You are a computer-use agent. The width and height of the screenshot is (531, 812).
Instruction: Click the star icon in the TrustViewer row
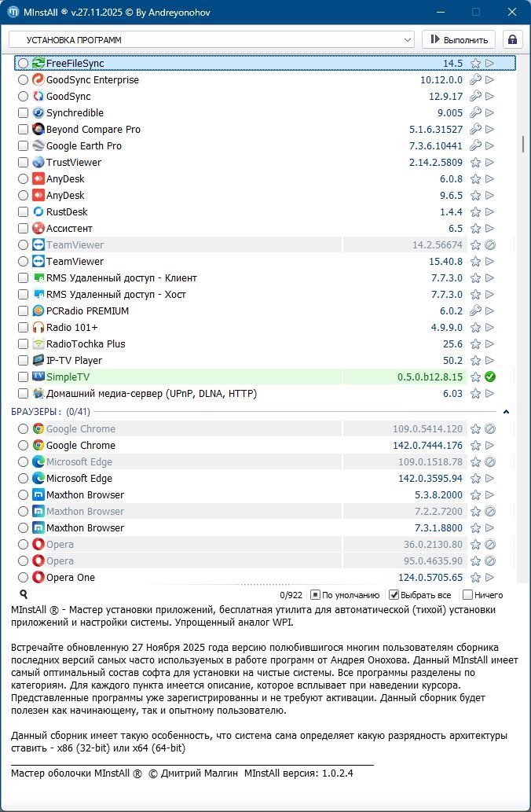[475, 163]
